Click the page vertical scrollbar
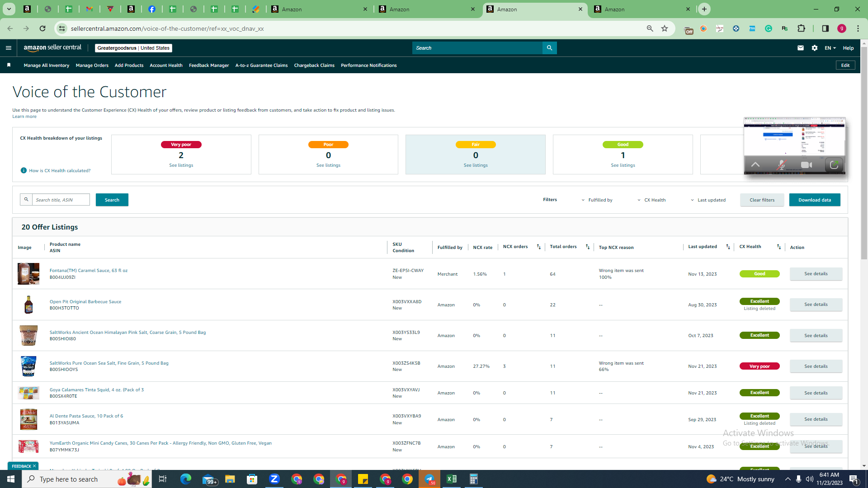Viewport: 868px width, 488px height. (x=864, y=154)
